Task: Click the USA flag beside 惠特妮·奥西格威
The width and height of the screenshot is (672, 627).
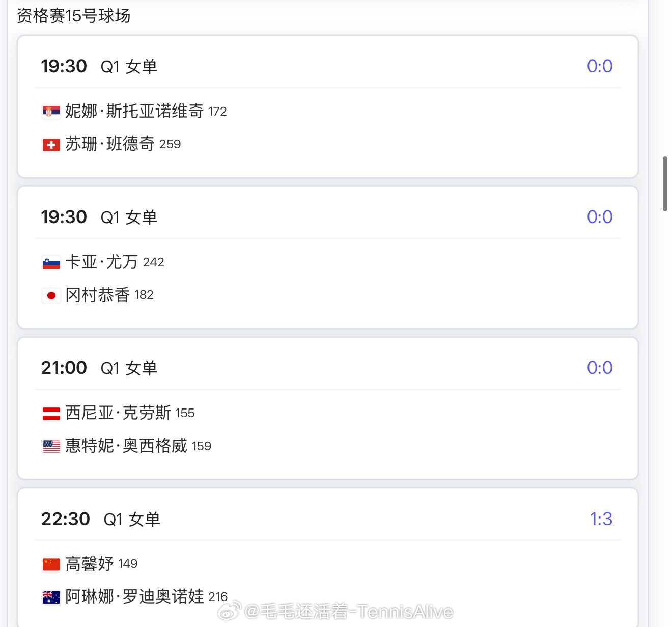Action: [51, 447]
